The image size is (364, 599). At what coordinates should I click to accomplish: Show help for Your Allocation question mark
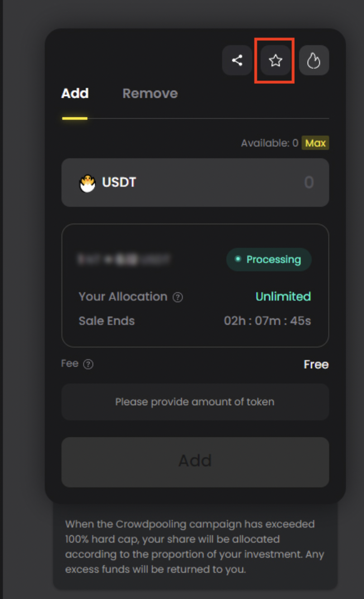coord(178,297)
